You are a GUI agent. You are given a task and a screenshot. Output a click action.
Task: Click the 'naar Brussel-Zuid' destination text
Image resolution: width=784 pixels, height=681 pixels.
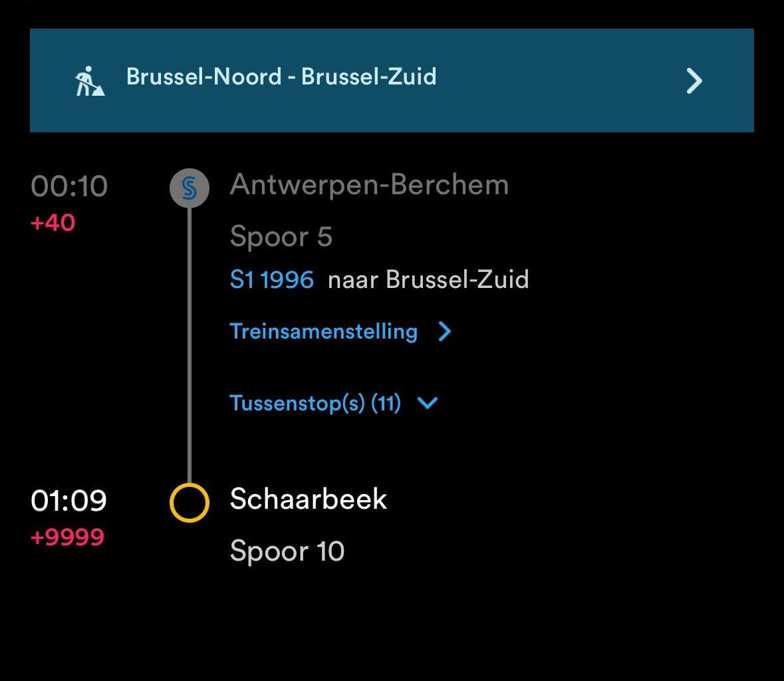[428, 279]
